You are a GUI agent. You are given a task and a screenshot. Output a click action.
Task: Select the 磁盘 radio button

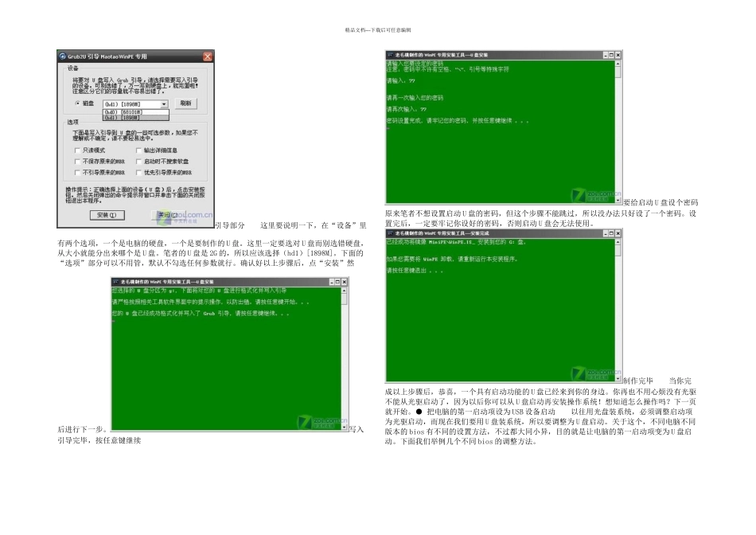77,103
